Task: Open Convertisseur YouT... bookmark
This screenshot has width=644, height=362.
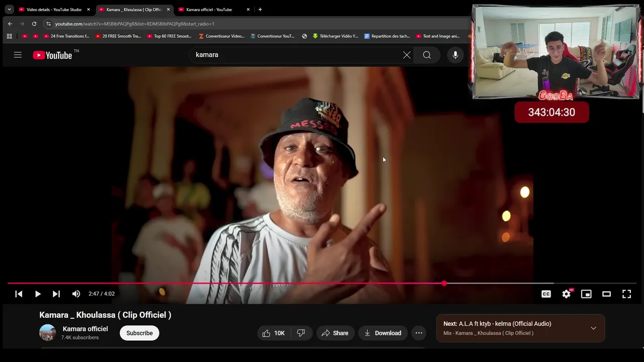Action: [x=273, y=36]
